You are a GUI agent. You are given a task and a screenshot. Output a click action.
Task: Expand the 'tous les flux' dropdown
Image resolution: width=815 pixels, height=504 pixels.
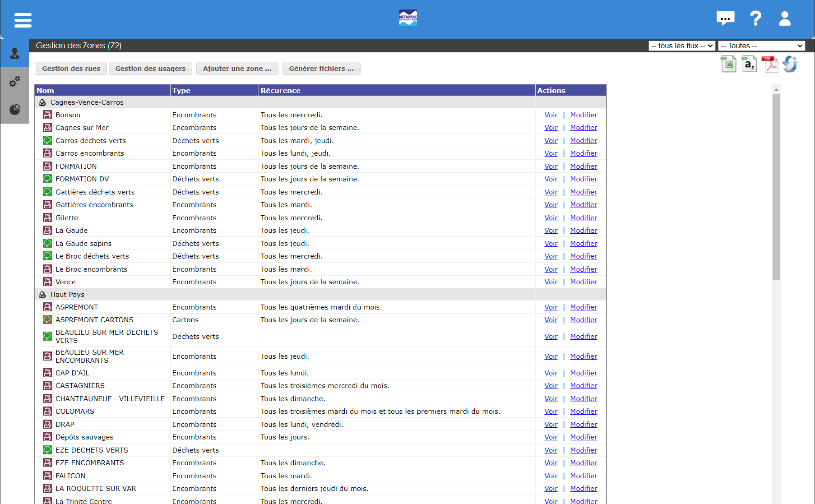point(681,46)
